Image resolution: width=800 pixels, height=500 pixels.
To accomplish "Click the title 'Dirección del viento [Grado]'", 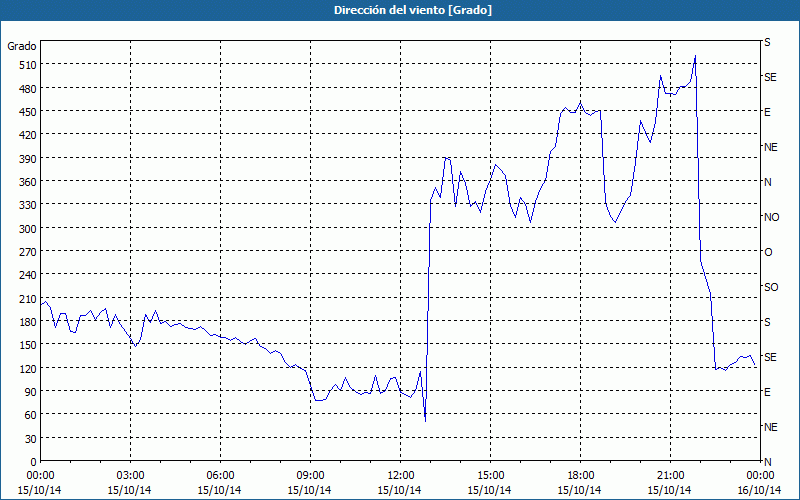I will coord(413,10).
